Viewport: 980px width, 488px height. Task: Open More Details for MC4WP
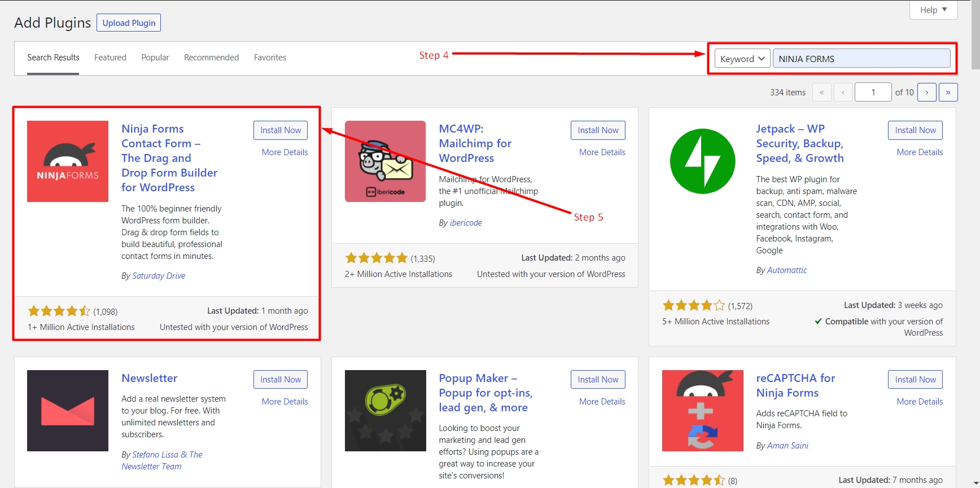click(x=602, y=152)
